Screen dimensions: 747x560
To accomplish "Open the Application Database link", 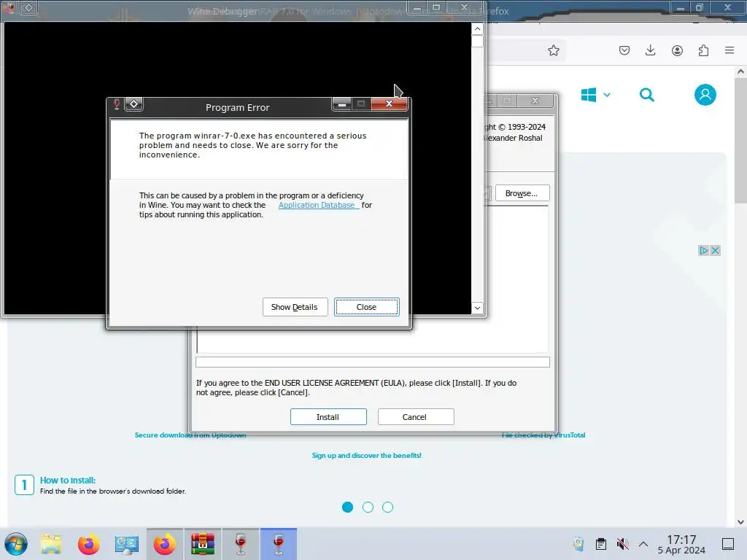I will (x=318, y=205).
